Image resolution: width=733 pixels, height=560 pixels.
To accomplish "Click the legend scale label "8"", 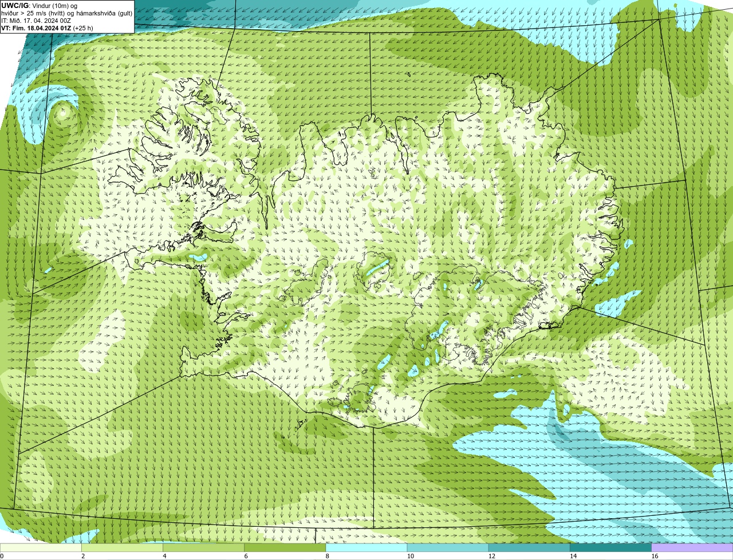I will click(327, 556).
